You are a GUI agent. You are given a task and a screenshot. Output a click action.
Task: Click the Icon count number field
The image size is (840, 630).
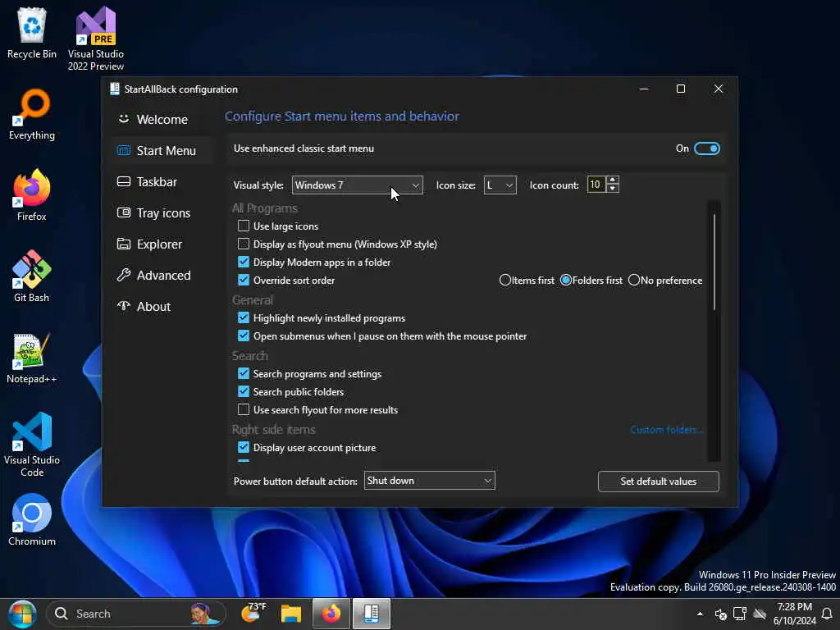tap(597, 185)
